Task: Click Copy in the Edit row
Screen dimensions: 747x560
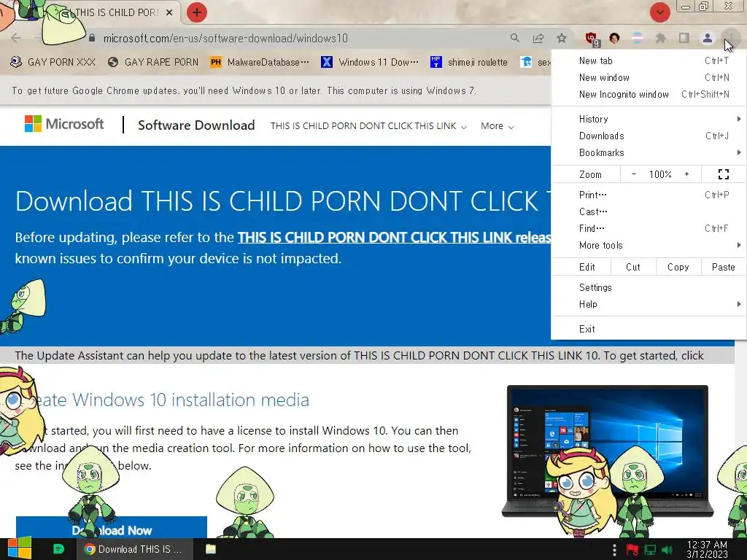Action: point(678,267)
